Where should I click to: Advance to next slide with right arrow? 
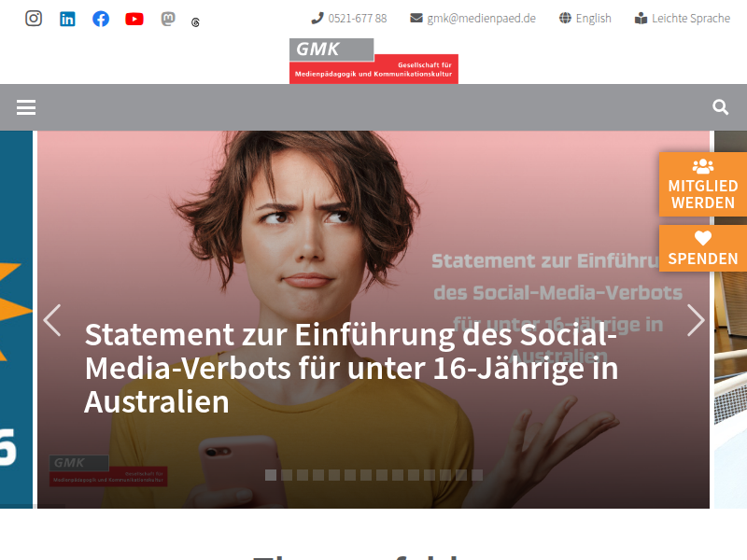[x=696, y=320]
